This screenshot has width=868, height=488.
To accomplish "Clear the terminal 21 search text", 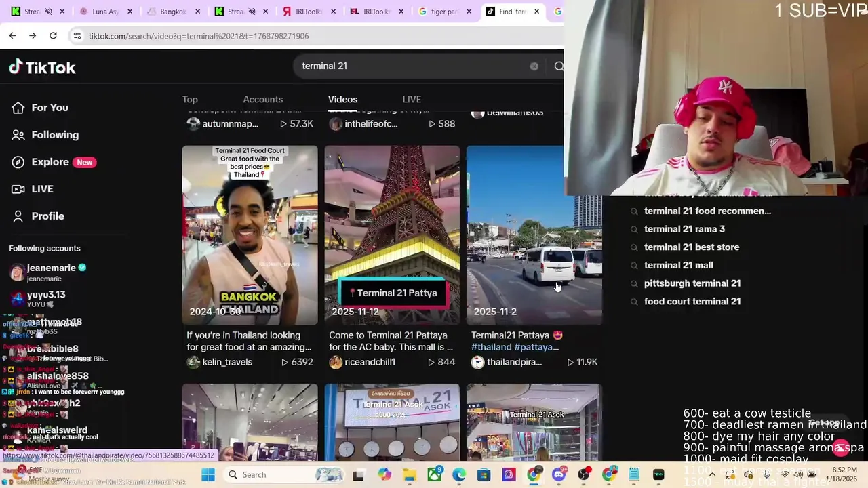I will [534, 66].
